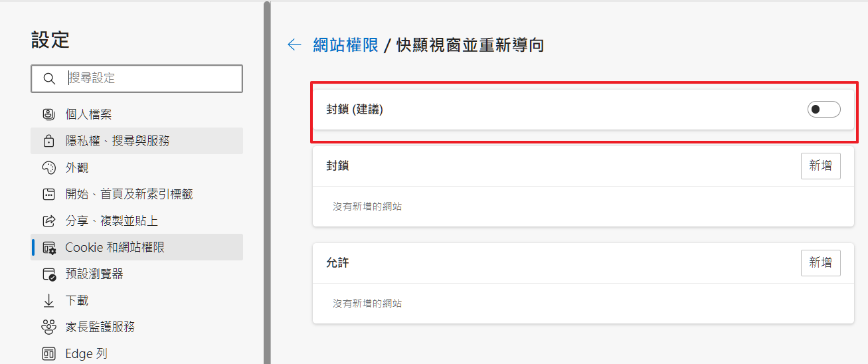The height and width of the screenshot is (364, 868).
Task: Click the 允許 section header
Action: pos(337,263)
